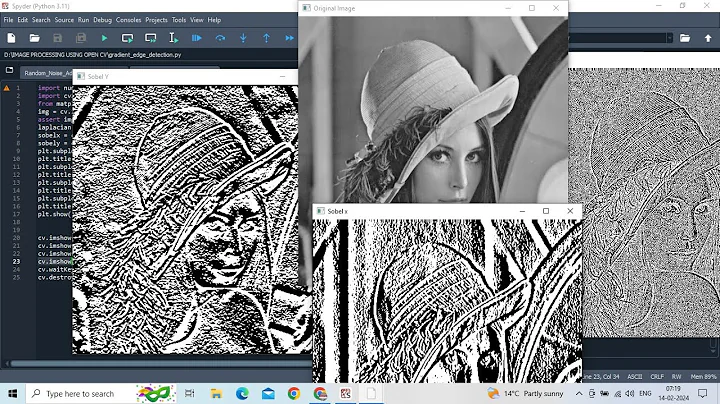This screenshot has width=720, height=404.
Task: Open the File menu
Action: point(8,20)
